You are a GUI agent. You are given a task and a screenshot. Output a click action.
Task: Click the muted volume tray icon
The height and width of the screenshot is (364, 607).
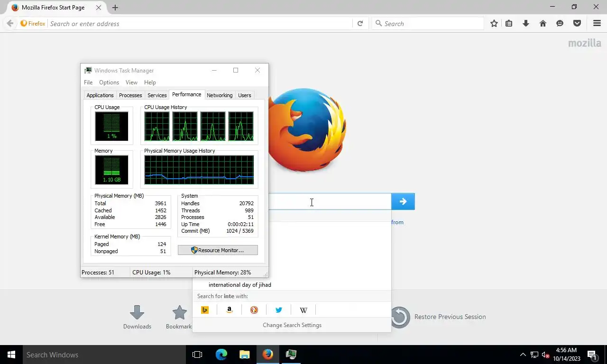tap(545, 355)
